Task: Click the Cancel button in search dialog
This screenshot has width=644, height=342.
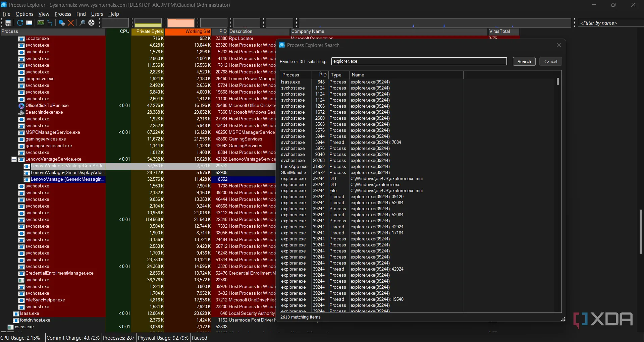Action: (x=550, y=61)
